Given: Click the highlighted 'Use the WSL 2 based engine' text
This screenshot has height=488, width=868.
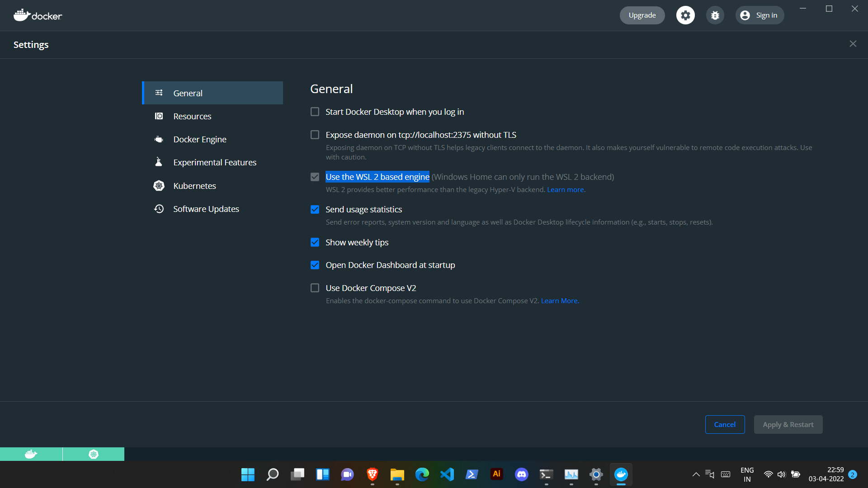Looking at the screenshot, I should click(x=377, y=177).
